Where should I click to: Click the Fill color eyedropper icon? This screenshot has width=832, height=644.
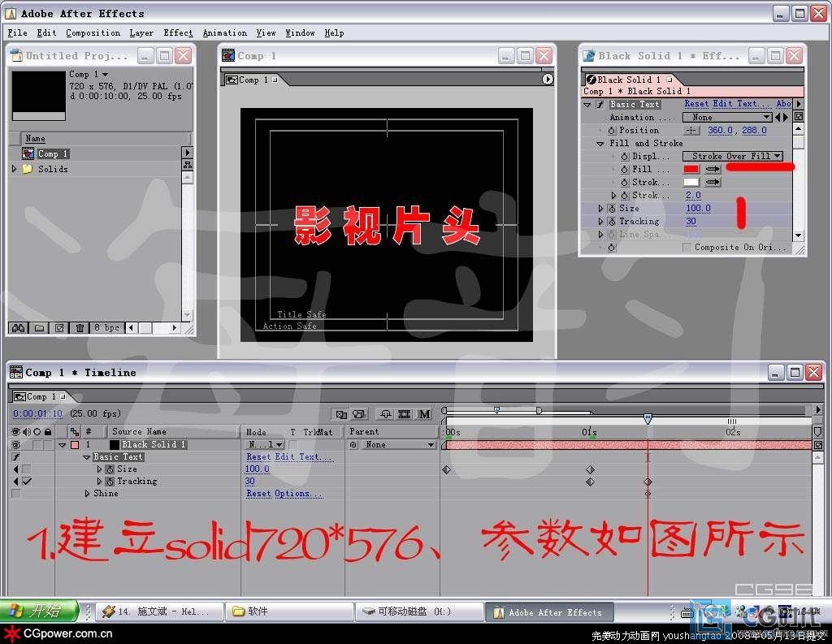tap(713, 169)
